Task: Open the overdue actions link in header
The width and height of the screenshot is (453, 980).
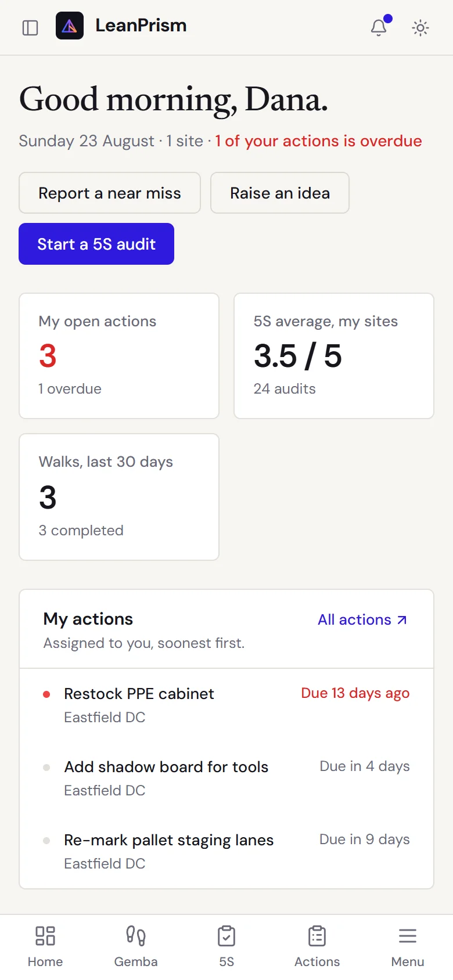Action: click(x=318, y=141)
